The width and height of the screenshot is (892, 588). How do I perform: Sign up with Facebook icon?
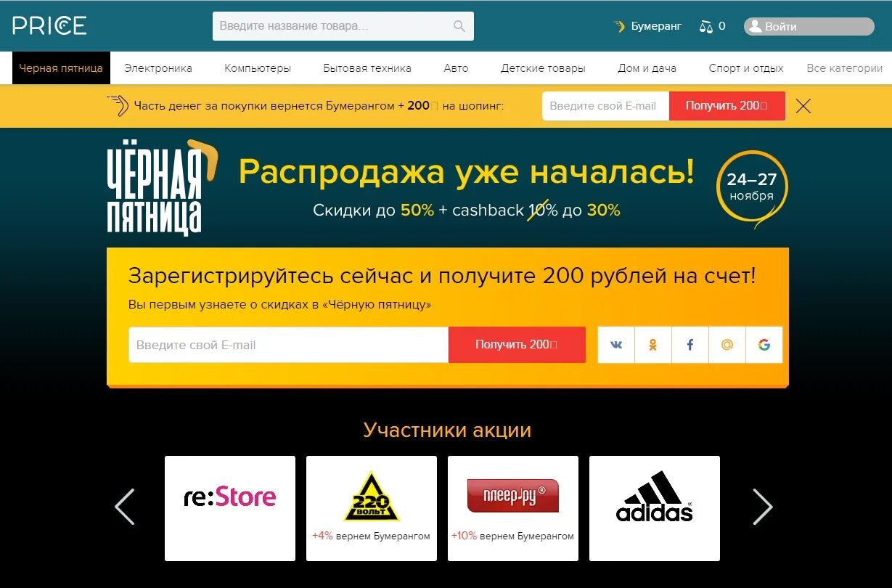690,345
